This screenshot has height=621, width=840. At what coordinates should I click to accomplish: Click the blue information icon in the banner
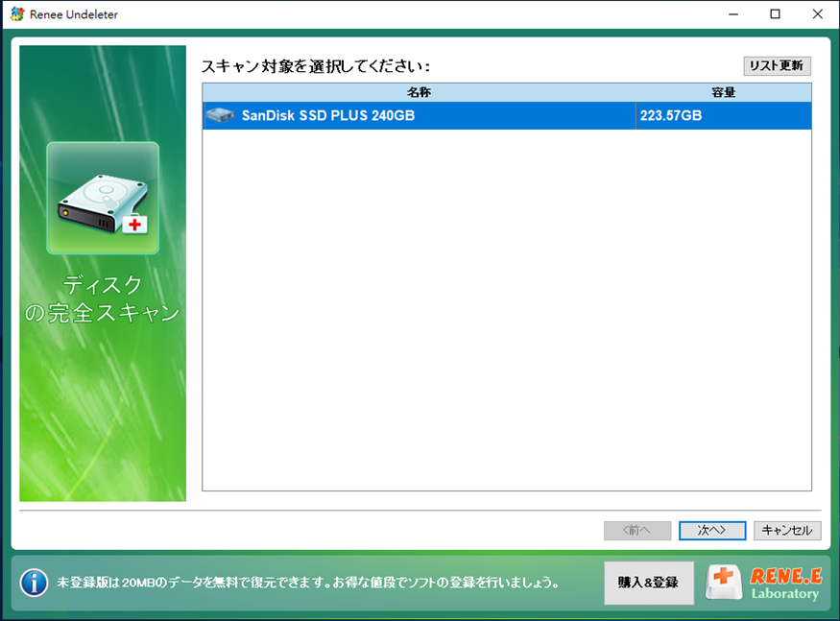(x=34, y=583)
